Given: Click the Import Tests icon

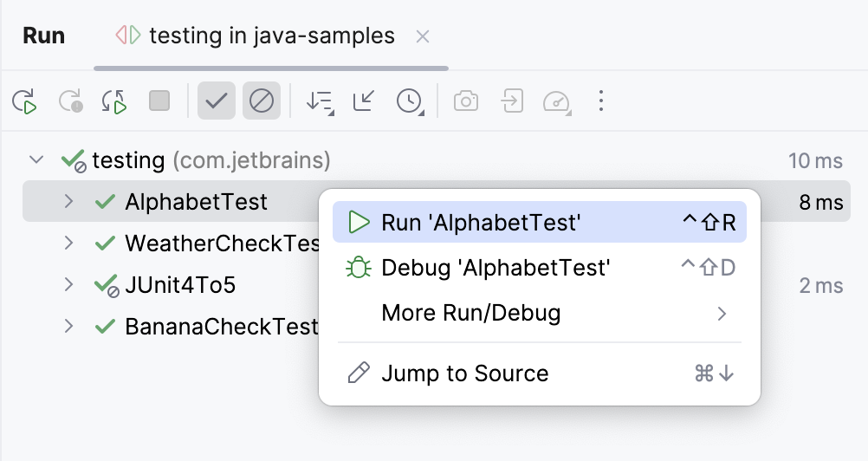Looking at the screenshot, I should [x=512, y=101].
